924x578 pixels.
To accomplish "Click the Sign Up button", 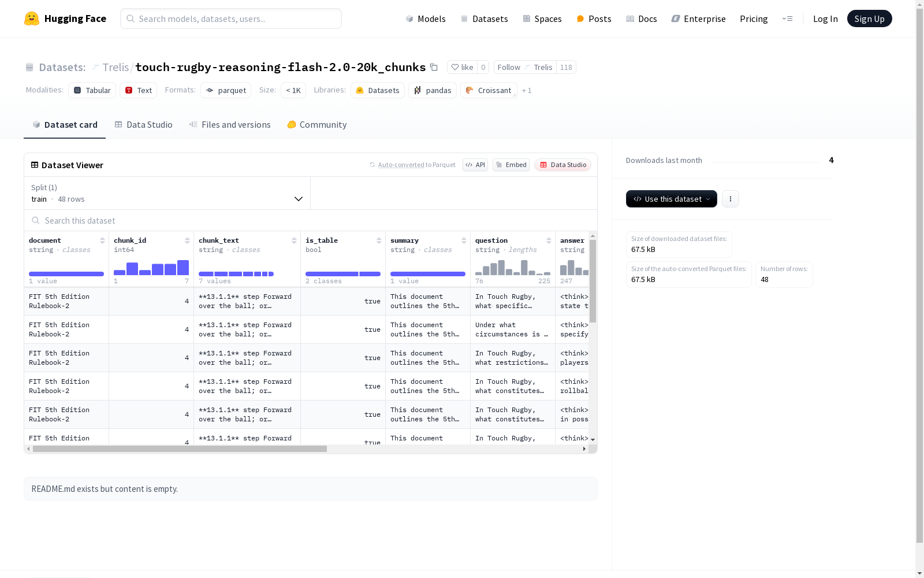I will coord(869,18).
